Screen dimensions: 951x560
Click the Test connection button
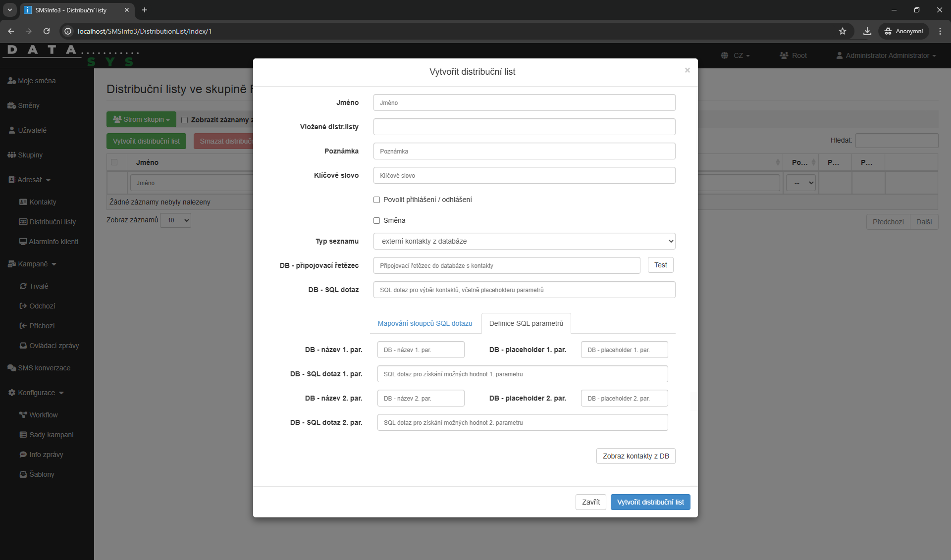[x=660, y=265]
